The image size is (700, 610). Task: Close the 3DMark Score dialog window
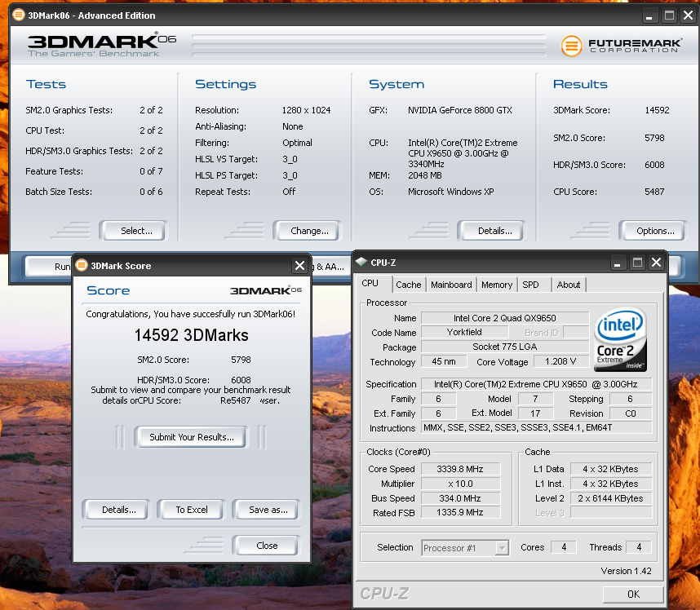[x=299, y=266]
